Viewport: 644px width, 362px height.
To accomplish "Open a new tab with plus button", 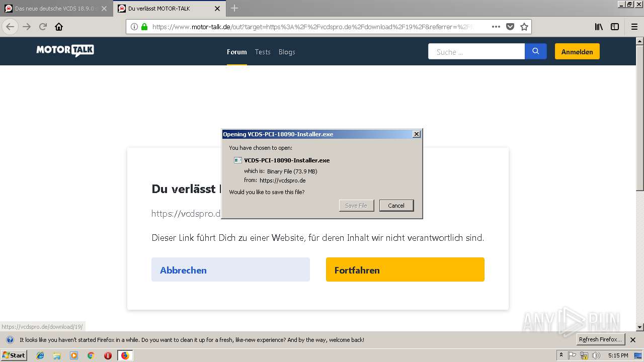I will tap(234, 9).
